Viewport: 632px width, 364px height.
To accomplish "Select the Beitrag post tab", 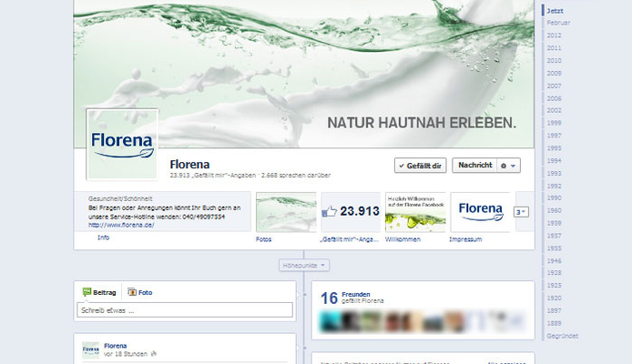I will click(99, 292).
